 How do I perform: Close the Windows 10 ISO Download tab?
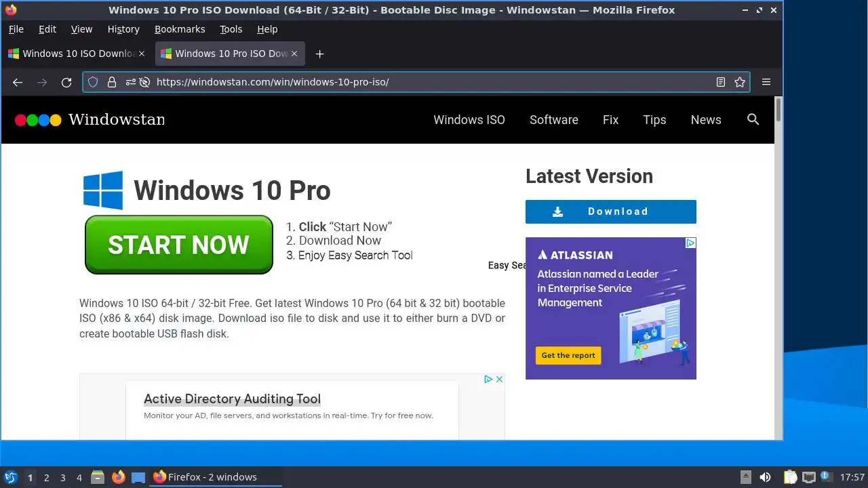tap(141, 54)
